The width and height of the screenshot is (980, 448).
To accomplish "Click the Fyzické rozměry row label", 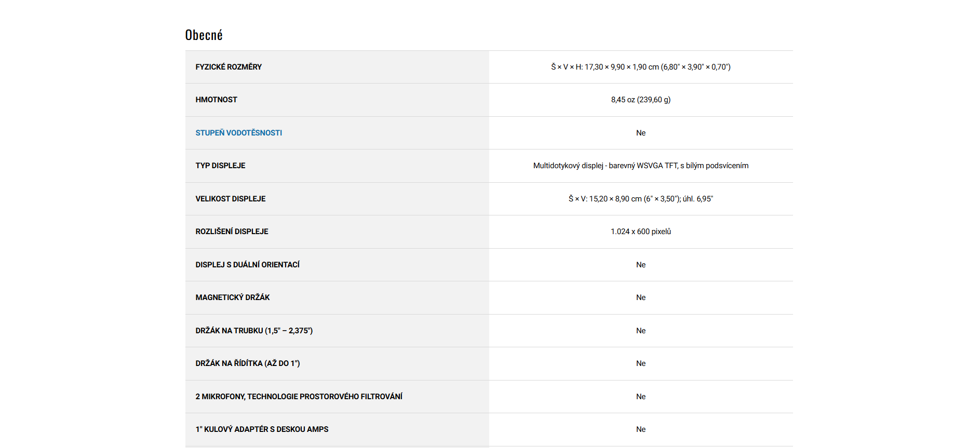I will coord(229,67).
